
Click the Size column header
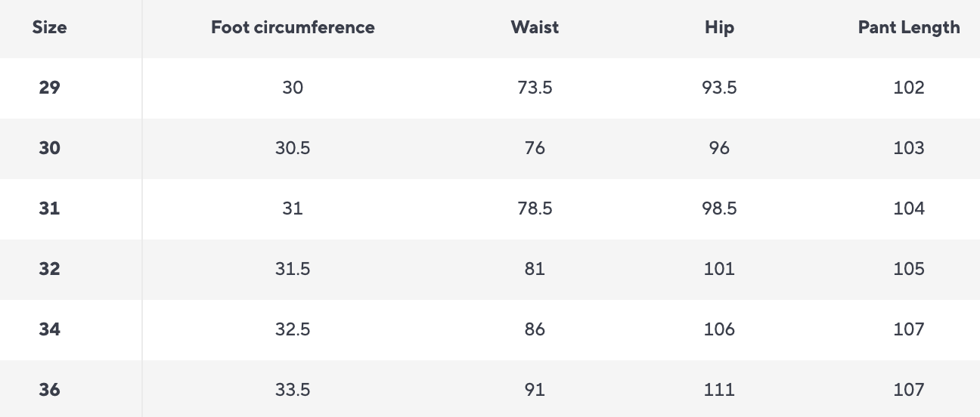pyautogui.click(x=49, y=27)
